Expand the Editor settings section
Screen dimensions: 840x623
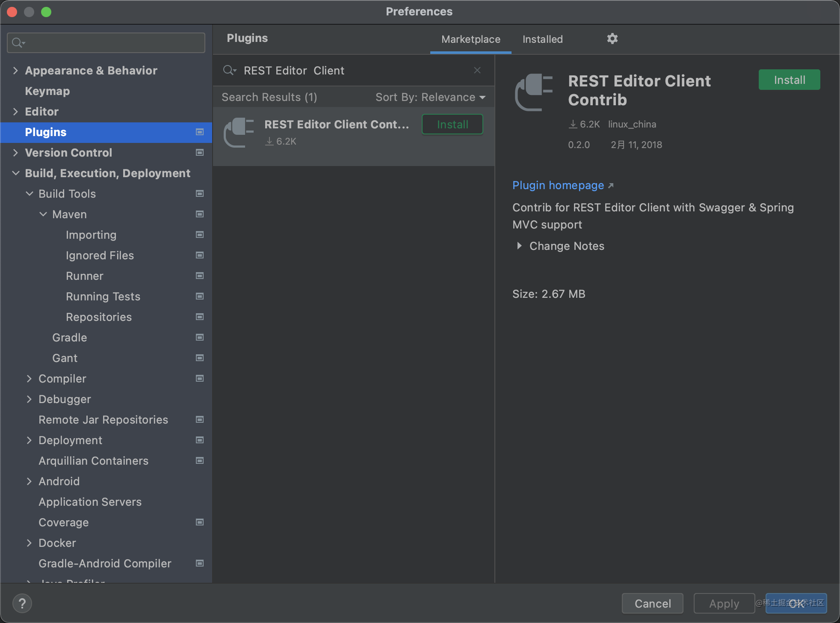point(15,111)
